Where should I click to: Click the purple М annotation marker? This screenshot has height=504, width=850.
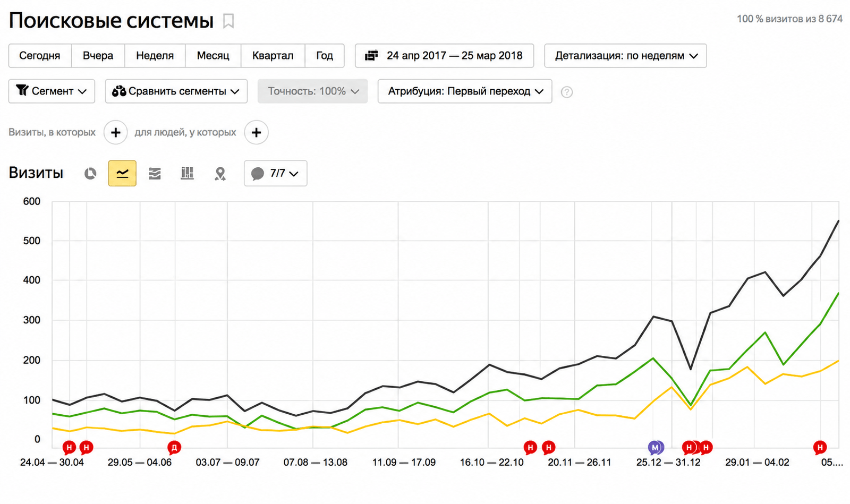click(x=656, y=448)
